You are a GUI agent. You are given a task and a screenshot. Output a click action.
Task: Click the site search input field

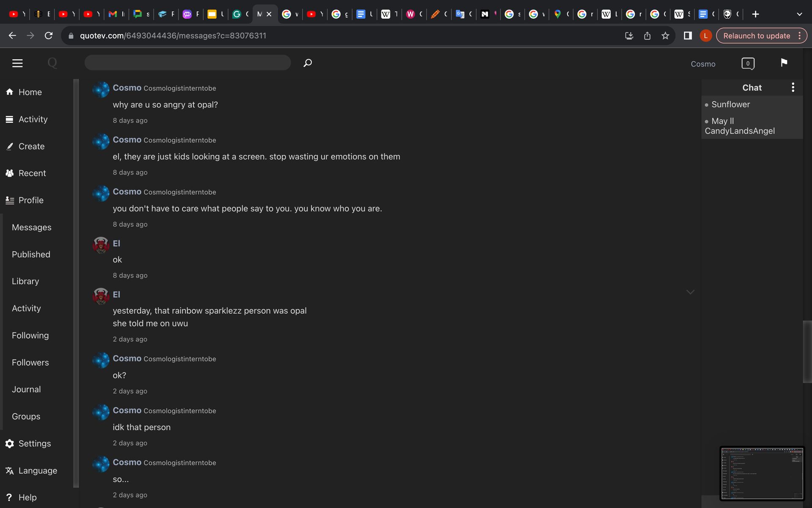[x=187, y=63]
